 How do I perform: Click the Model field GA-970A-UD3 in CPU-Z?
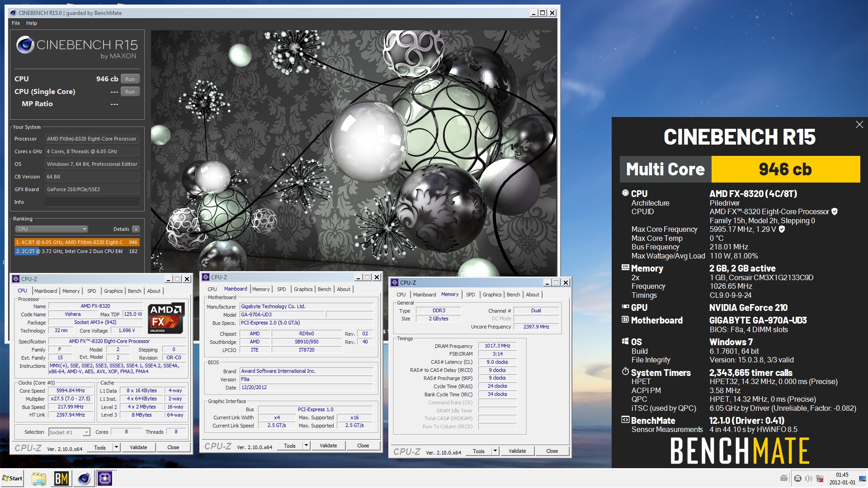pyautogui.click(x=283, y=315)
